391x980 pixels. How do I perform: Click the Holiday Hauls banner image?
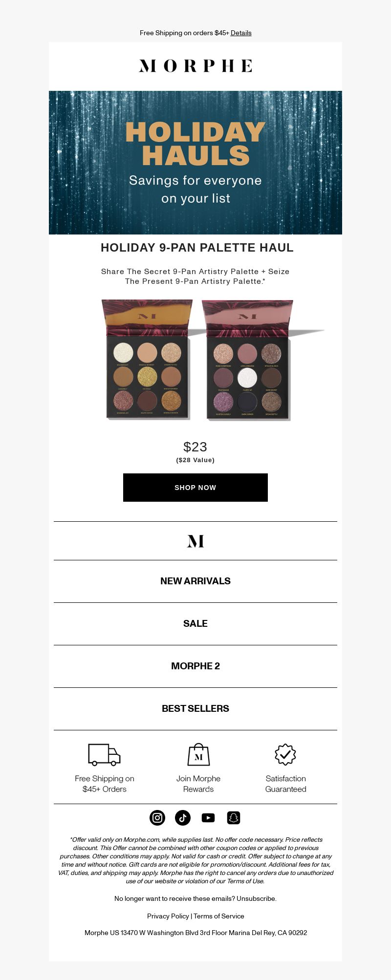(x=195, y=162)
